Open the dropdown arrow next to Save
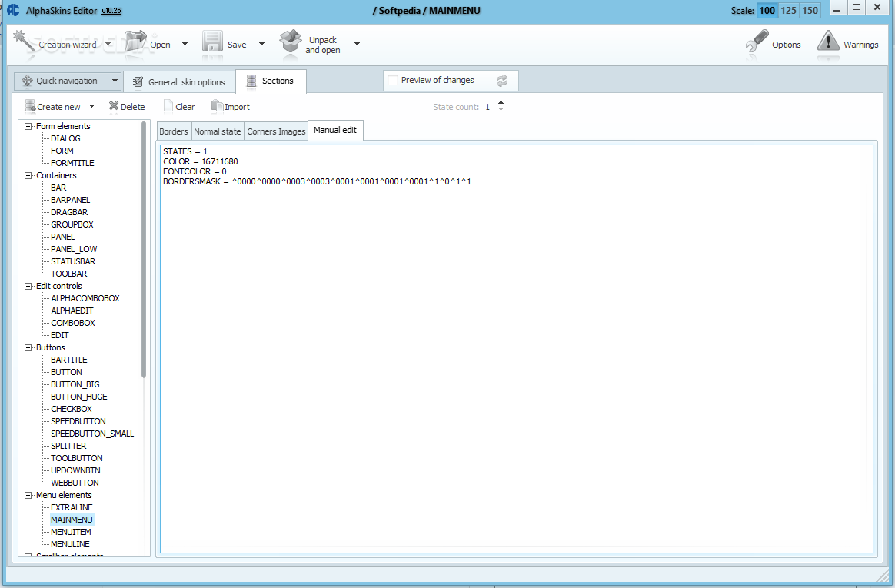895x588 pixels. click(x=261, y=44)
